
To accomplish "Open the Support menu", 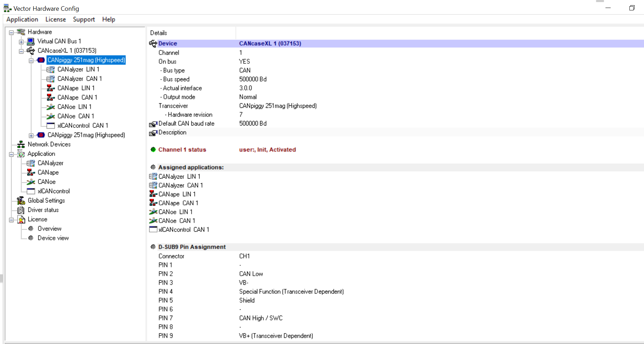I will [84, 19].
